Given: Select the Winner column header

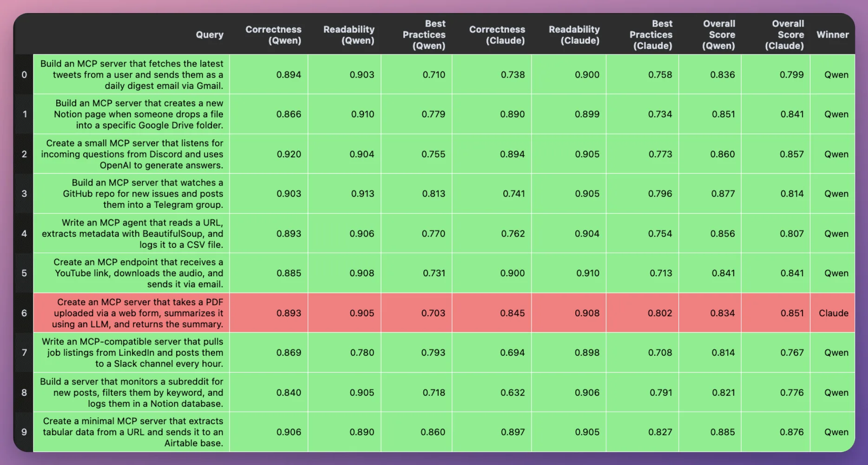Looking at the screenshot, I should [x=832, y=34].
